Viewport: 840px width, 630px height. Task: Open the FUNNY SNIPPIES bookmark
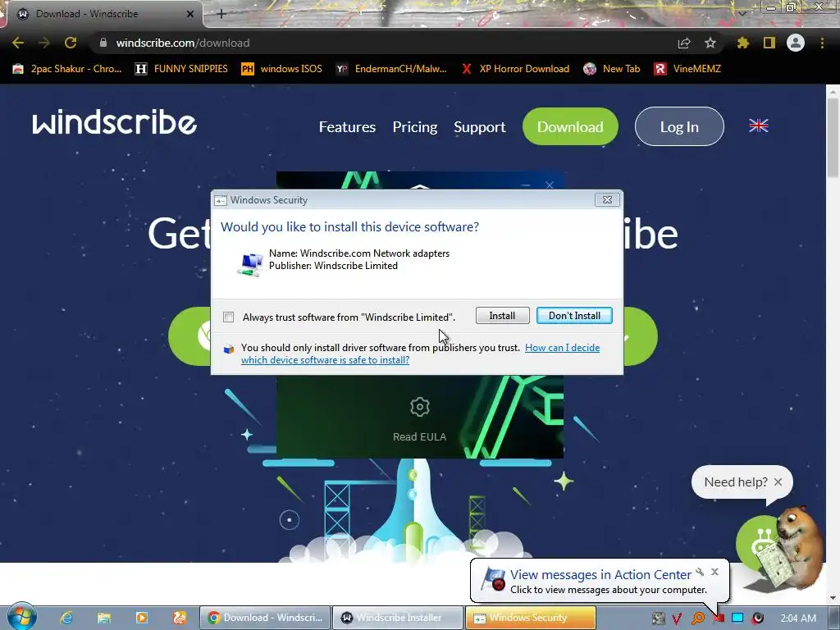181,69
